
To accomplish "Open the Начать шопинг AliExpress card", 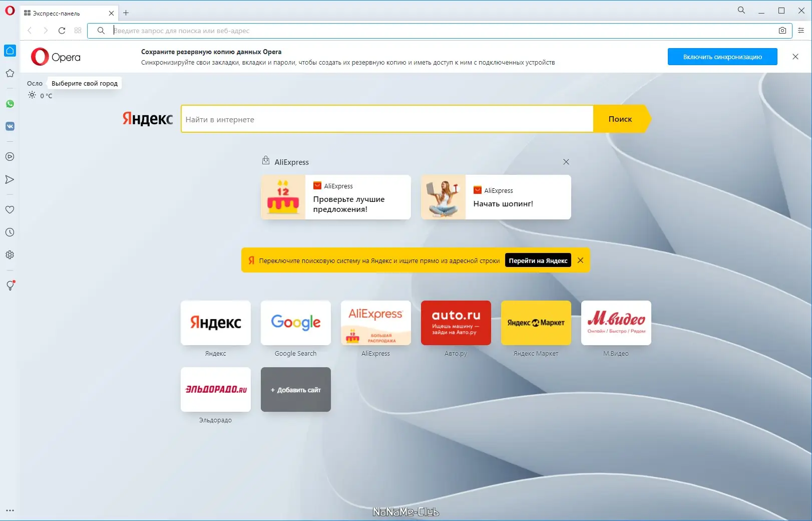I will point(496,197).
